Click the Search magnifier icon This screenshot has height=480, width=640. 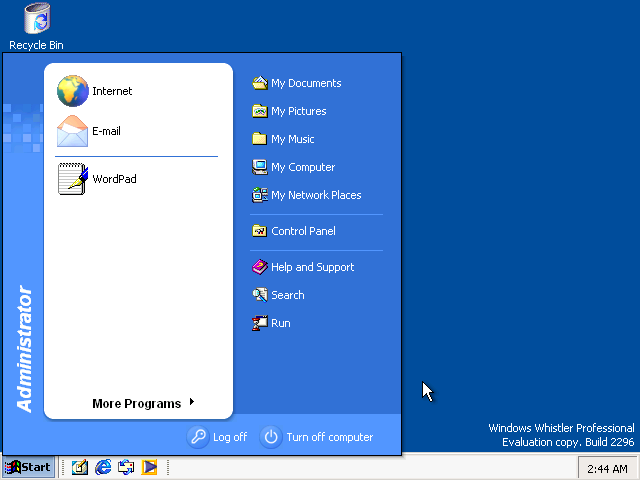(x=260, y=295)
